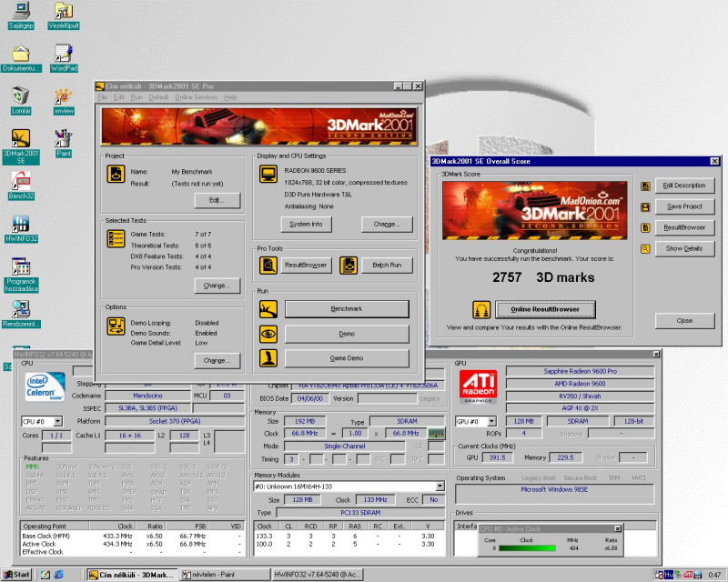Viewport: 728px width, 582px height.
Task: Click the icon beside Edit Description
Action: [x=645, y=186]
